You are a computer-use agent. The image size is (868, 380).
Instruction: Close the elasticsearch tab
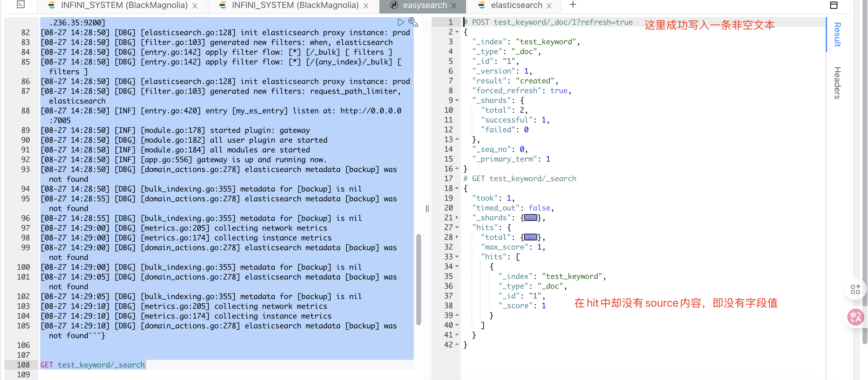point(549,5)
